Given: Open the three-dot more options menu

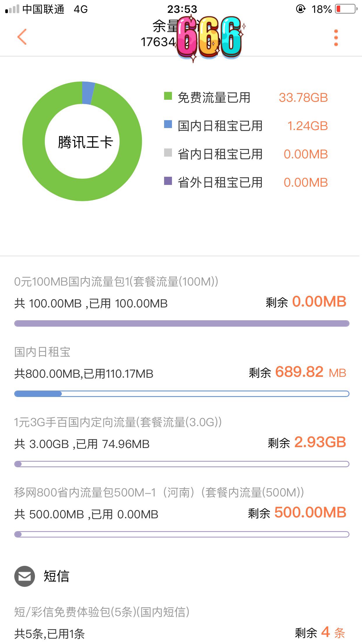Looking at the screenshot, I should (336, 38).
